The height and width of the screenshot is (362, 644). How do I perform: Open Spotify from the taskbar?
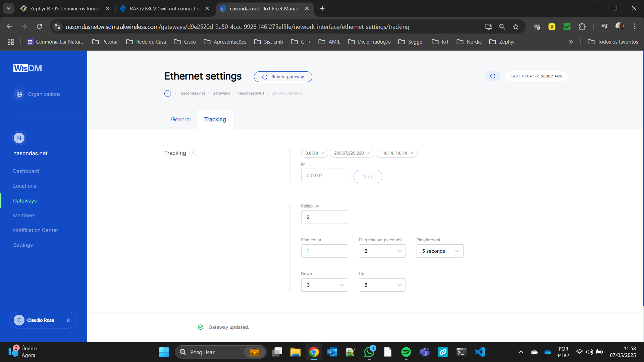pyautogui.click(x=406, y=352)
